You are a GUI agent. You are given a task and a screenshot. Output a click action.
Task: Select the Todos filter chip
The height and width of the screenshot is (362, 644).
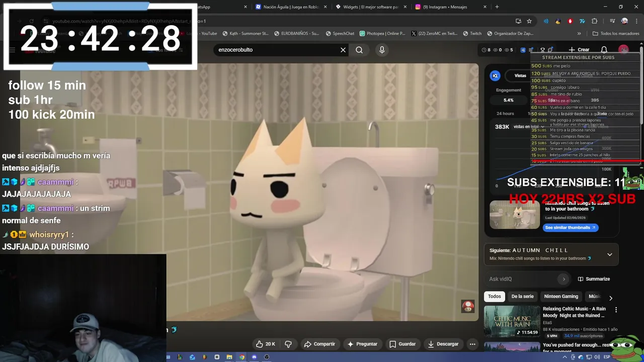coord(495,296)
